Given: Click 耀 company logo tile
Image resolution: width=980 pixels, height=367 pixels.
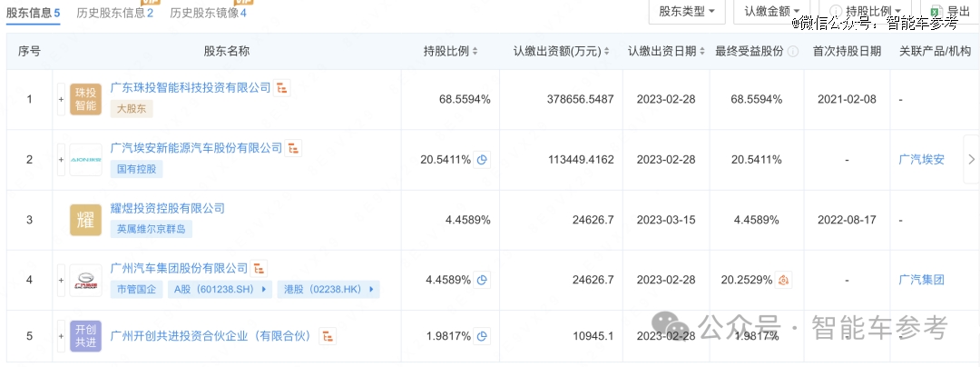Looking at the screenshot, I should pyautogui.click(x=85, y=220).
